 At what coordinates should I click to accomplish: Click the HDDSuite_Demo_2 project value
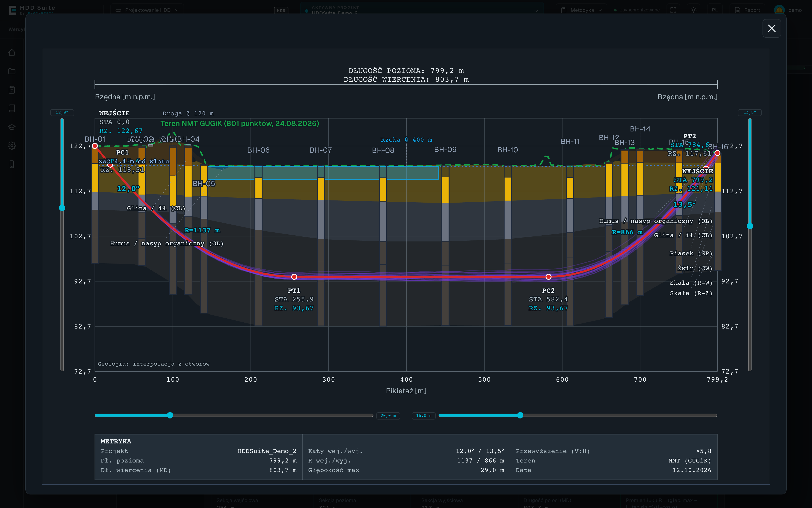click(267, 451)
